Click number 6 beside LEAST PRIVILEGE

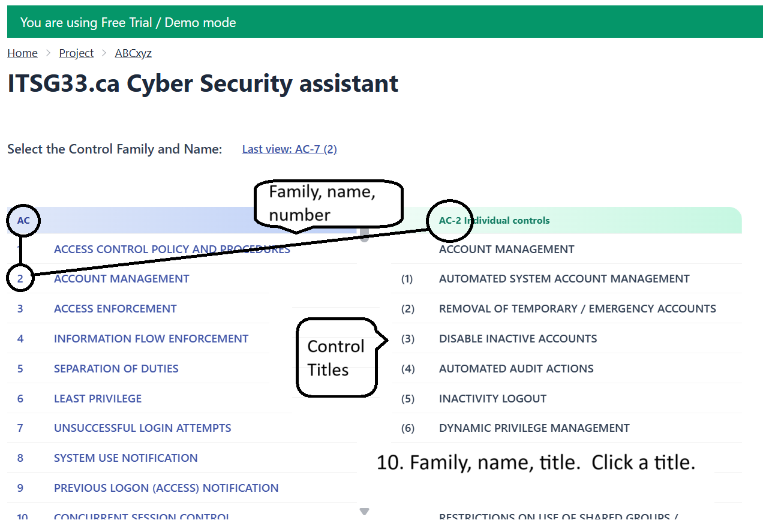tap(20, 399)
